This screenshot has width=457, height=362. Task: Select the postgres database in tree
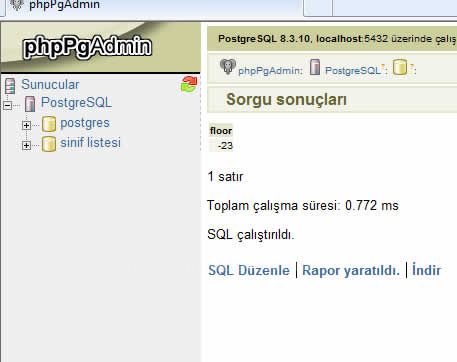coord(85,123)
